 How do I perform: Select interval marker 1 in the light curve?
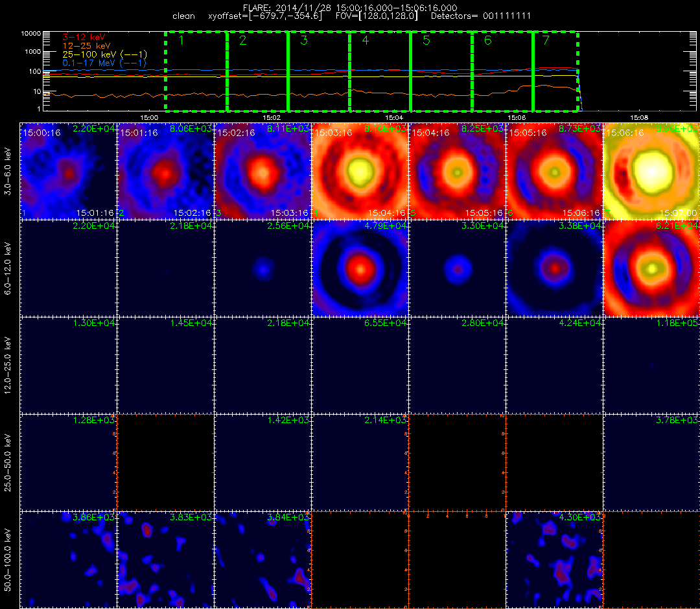click(x=181, y=41)
